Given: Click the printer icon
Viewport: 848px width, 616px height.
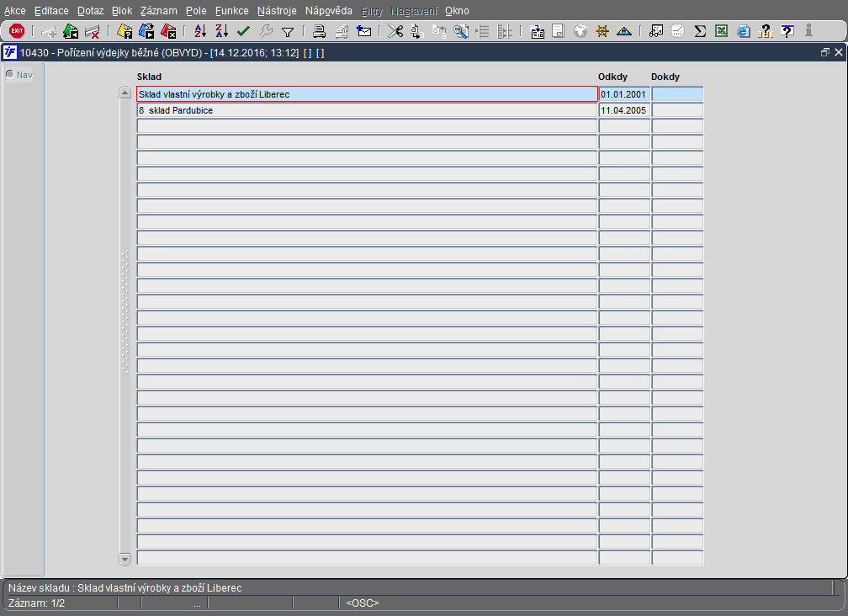Looking at the screenshot, I should click(x=319, y=31).
